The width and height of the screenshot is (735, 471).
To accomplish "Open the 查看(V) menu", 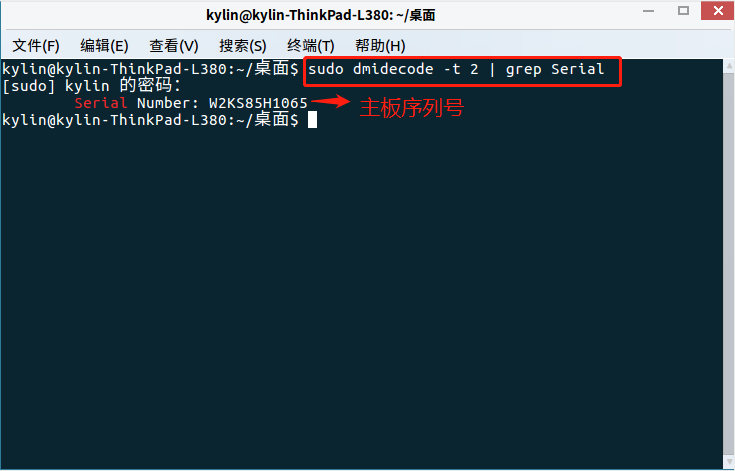I will (x=173, y=45).
